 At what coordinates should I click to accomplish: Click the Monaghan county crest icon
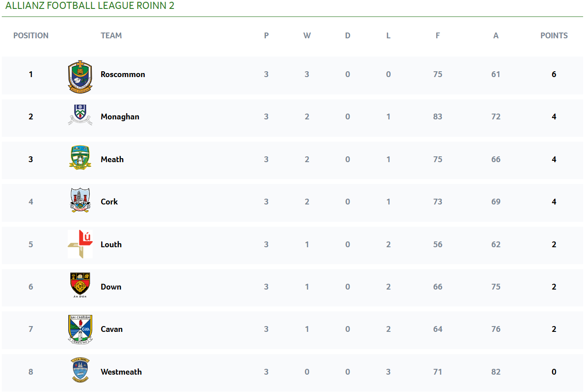[80, 115]
